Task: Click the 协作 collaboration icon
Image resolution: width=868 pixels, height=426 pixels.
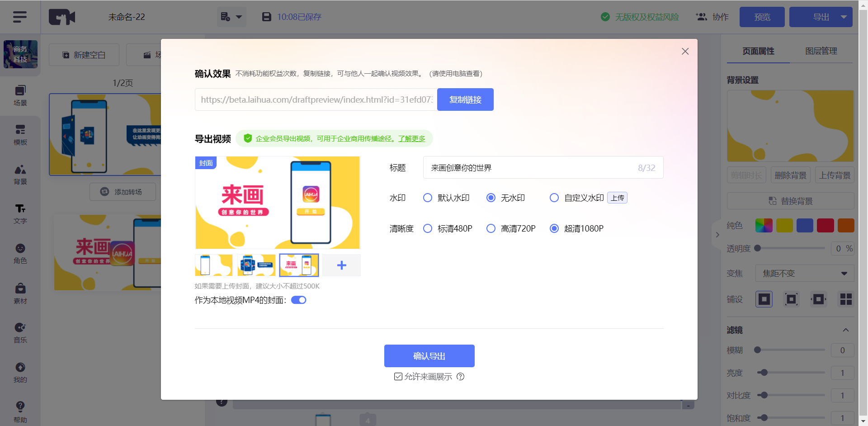Action: [701, 17]
